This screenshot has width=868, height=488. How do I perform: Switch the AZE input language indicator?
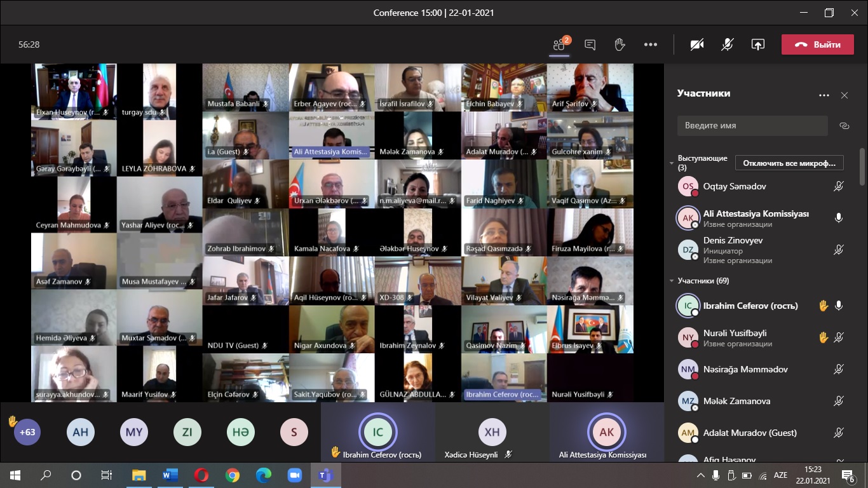[x=780, y=475]
